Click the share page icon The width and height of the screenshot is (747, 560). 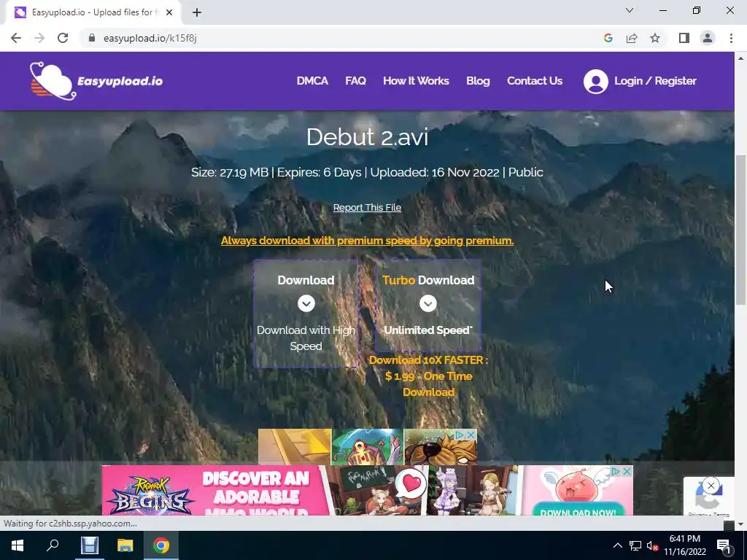(x=632, y=38)
